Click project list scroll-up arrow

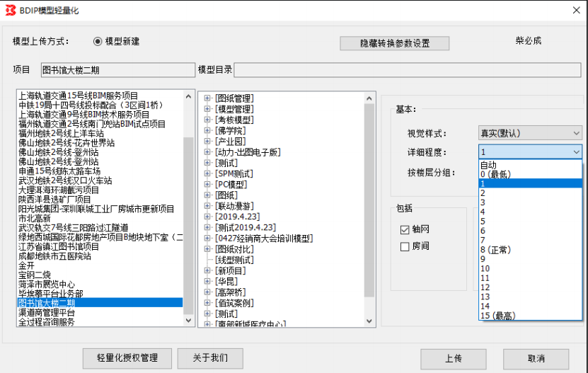pyautogui.click(x=189, y=96)
